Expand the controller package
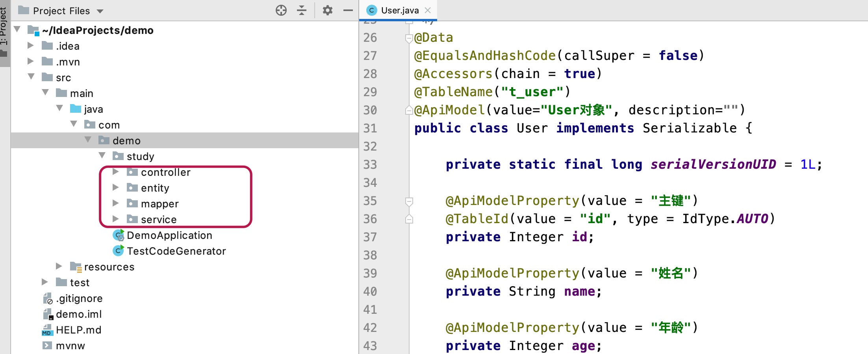This screenshot has width=868, height=354. tap(115, 172)
